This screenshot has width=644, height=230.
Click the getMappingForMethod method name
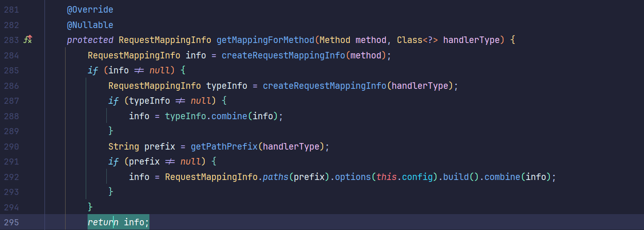pos(265,40)
